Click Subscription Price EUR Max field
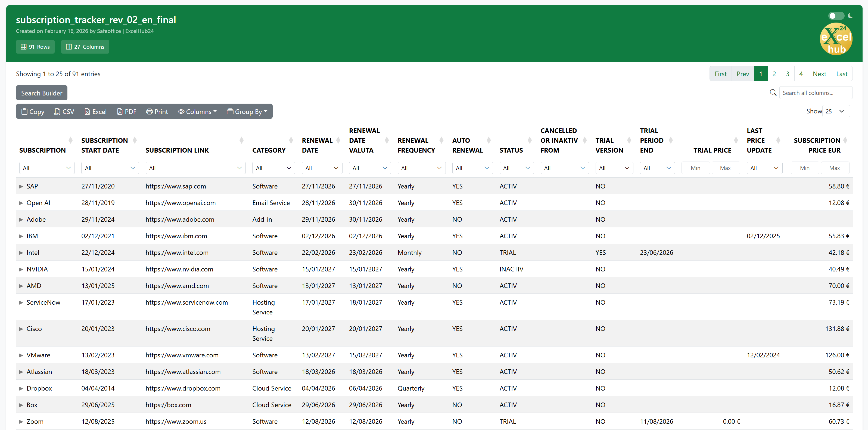The width and height of the screenshot is (868, 430). pyautogui.click(x=835, y=168)
